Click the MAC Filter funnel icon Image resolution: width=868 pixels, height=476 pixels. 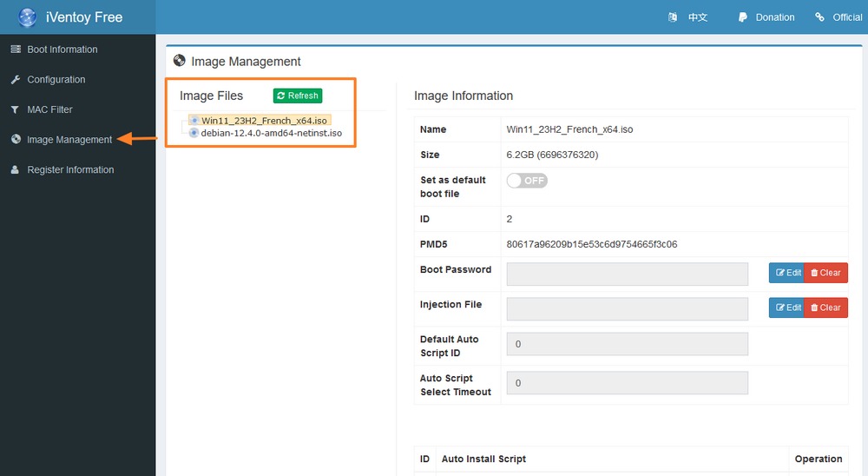tap(15, 110)
